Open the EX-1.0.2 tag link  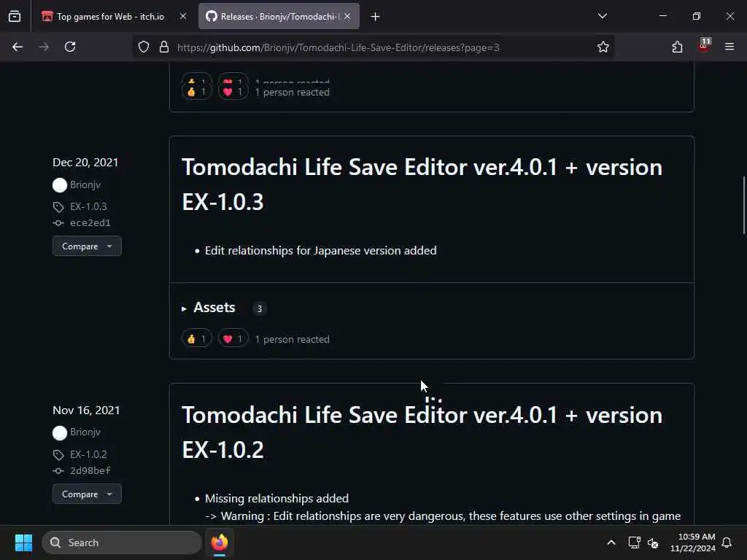pyautogui.click(x=88, y=454)
